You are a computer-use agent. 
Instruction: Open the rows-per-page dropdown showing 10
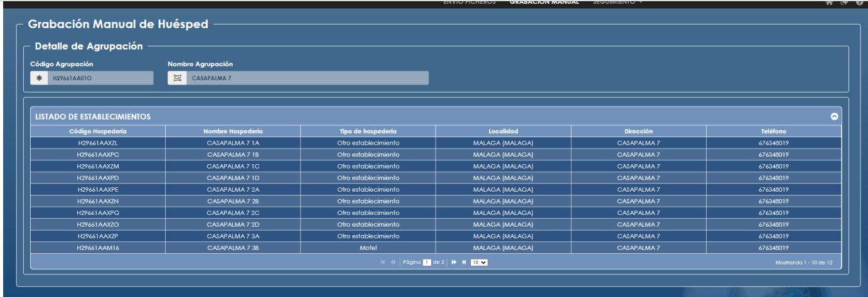(x=479, y=262)
